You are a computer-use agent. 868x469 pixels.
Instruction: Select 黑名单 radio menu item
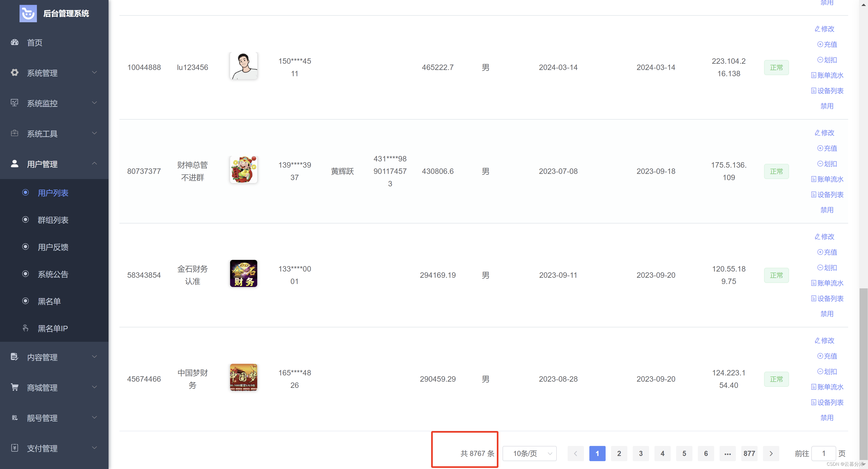49,301
